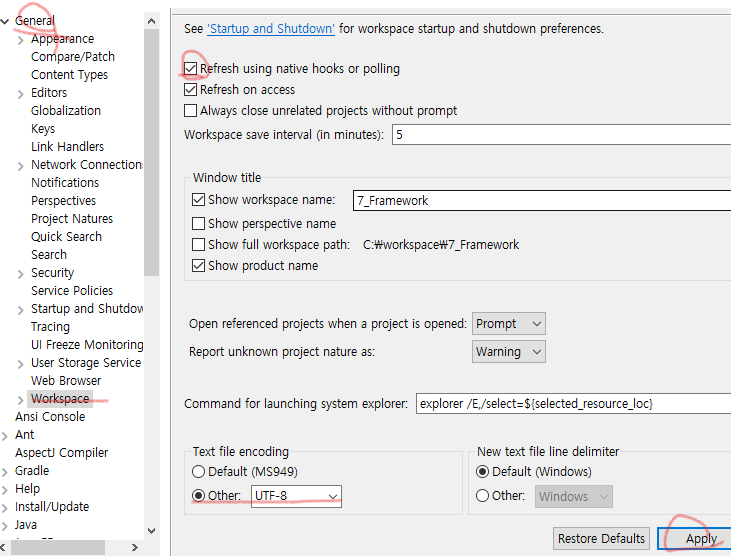Screen dimensions: 731x556
Task: Expand the Startup and Shutdown node
Action: click(x=21, y=310)
